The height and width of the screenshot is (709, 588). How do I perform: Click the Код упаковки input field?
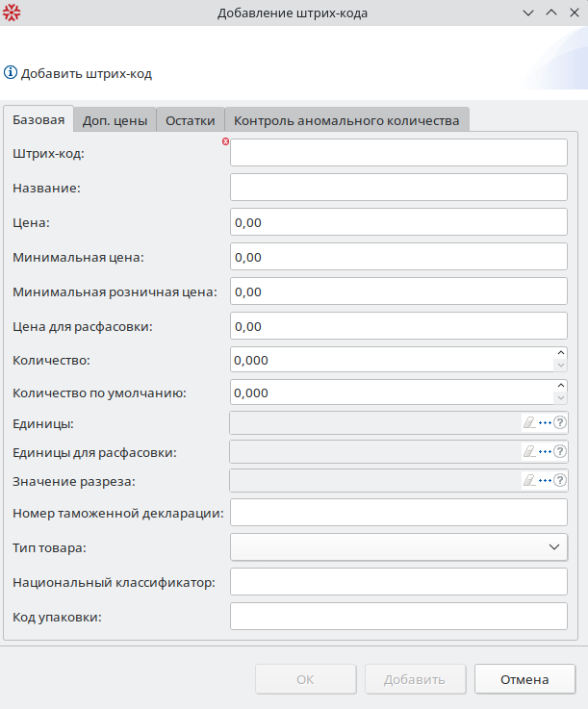(398, 616)
